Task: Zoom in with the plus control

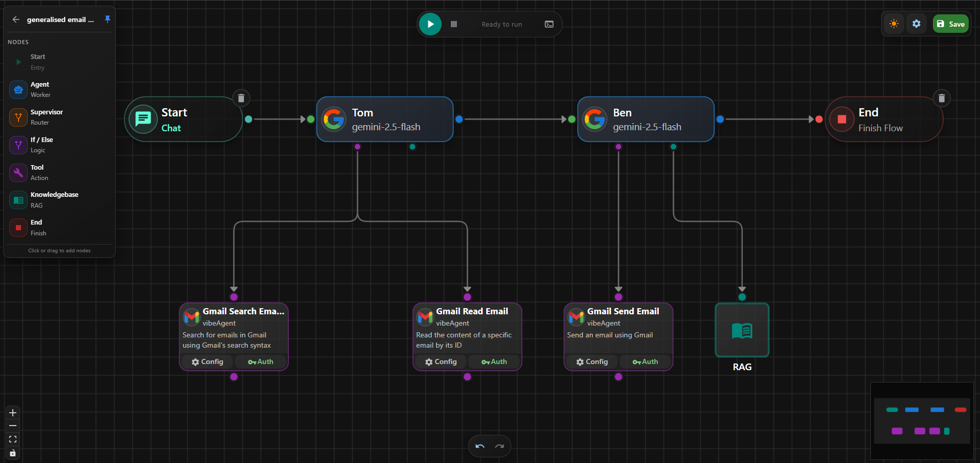Action: click(13, 413)
